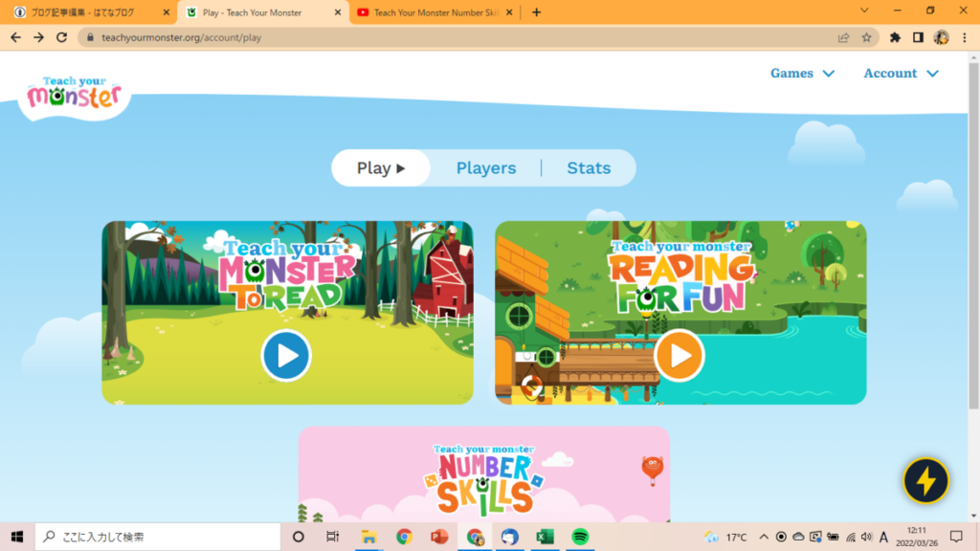This screenshot has width=980, height=551.
Task: Open the Number Skills game card
Action: 483,474
